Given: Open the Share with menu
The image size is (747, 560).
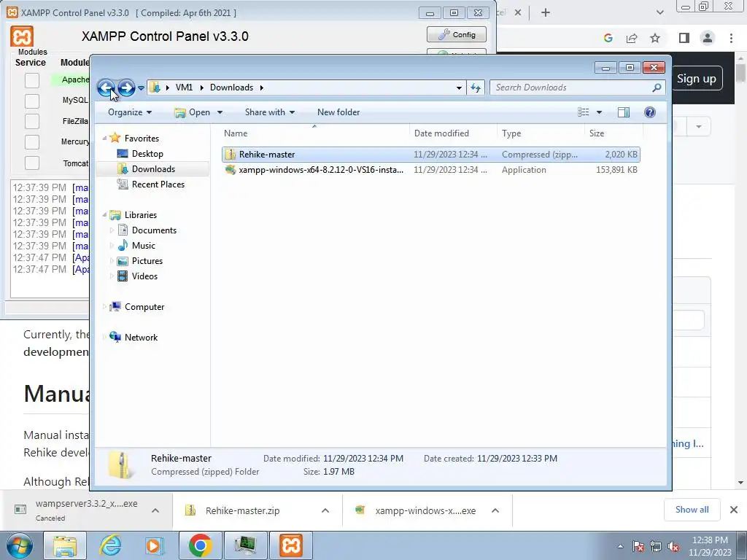Looking at the screenshot, I should point(270,112).
